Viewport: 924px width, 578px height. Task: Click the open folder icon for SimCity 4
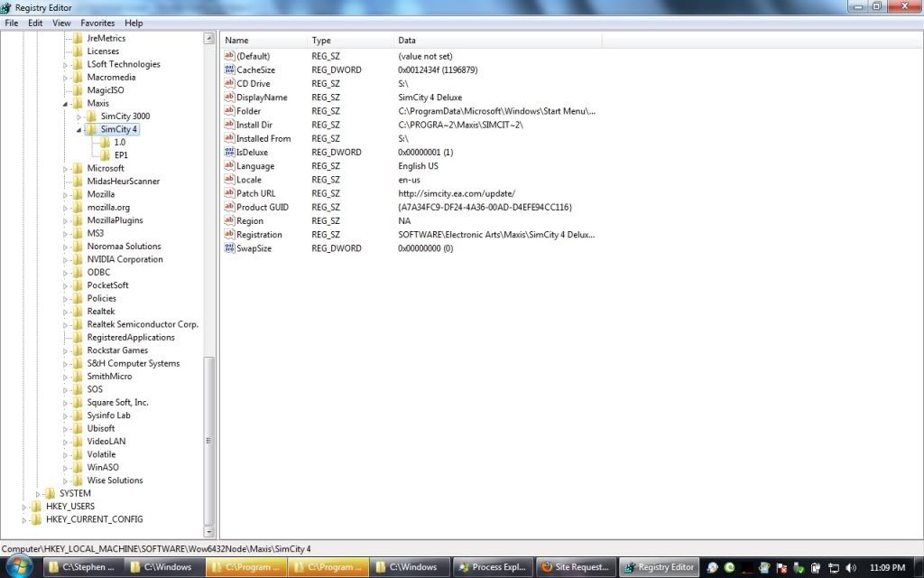pos(91,129)
